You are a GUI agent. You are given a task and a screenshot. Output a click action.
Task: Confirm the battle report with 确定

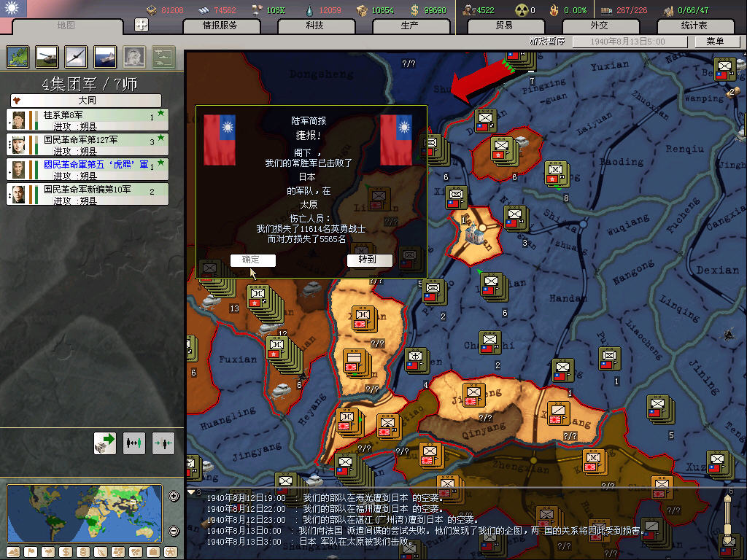tap(252, 260)
